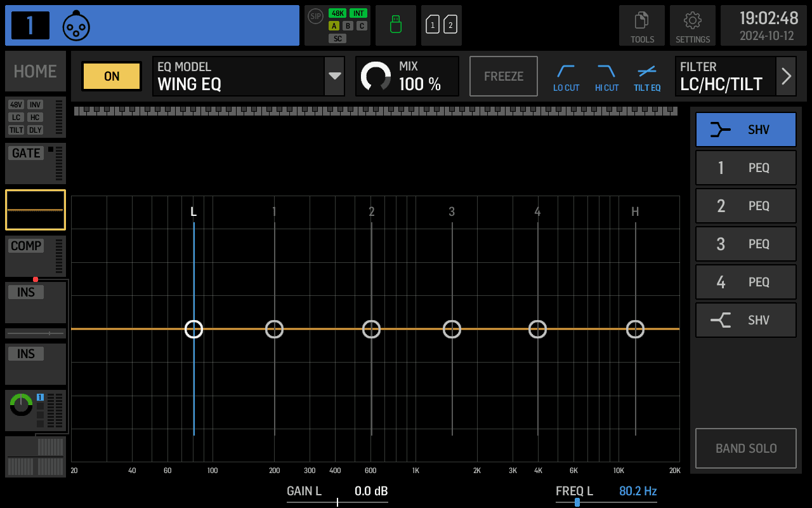Open the green pan knob tile
Viewport: 812px width, 508px height.
[x=36, y=411]
